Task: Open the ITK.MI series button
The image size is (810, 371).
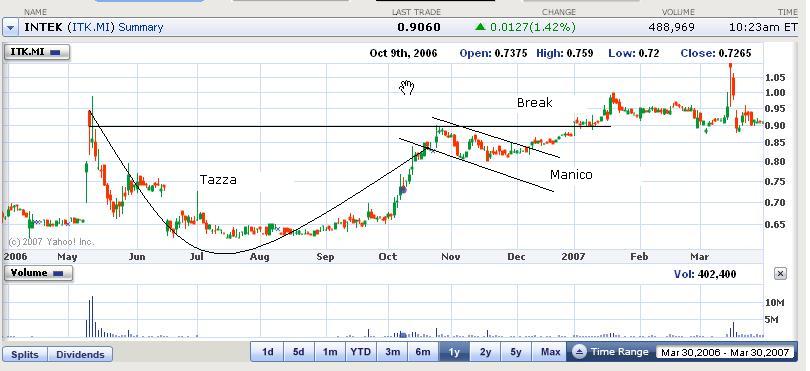Action: 36,52
